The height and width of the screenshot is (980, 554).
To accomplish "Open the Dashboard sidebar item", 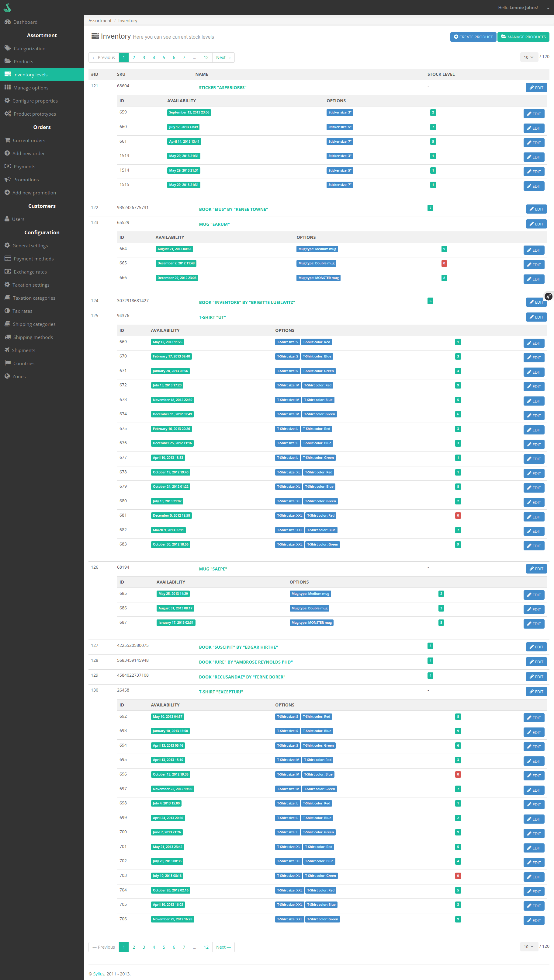I will [x=42, y=22].
